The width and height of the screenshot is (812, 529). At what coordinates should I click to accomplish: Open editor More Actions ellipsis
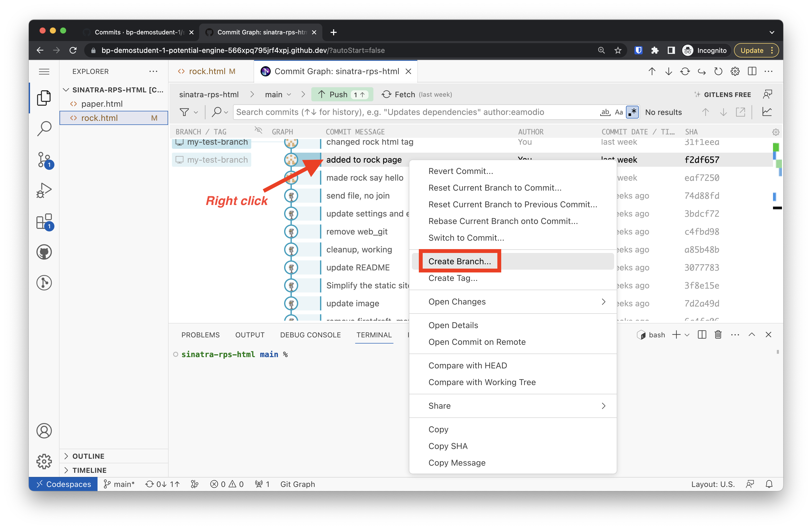769,71
